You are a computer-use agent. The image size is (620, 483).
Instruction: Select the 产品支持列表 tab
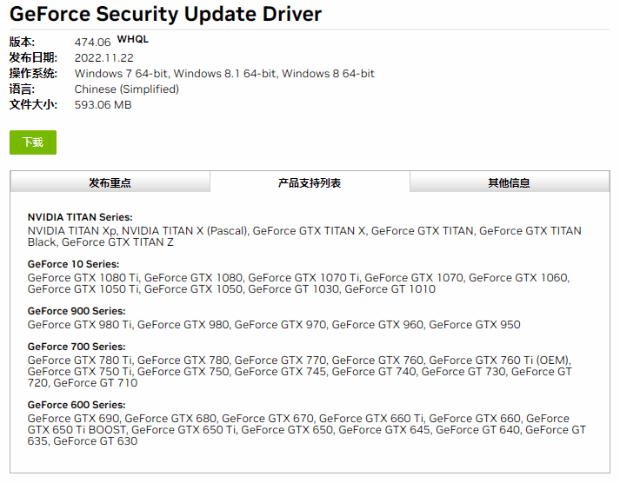click(310, 183)
